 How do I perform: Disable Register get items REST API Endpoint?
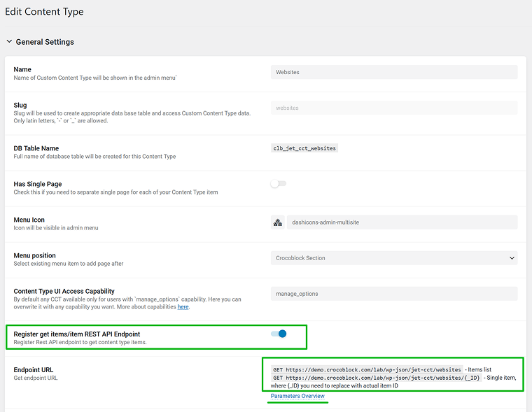pos(279,334)
